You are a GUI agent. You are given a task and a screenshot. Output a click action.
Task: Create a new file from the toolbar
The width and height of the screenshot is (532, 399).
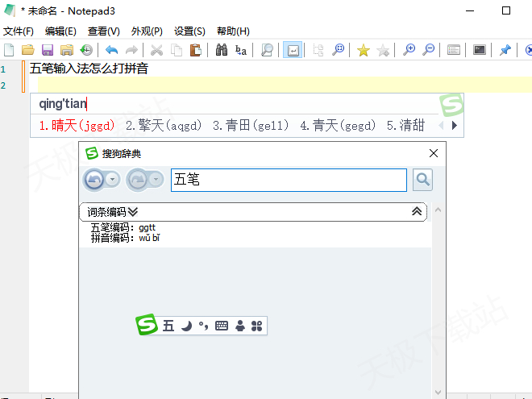(9, 50)
